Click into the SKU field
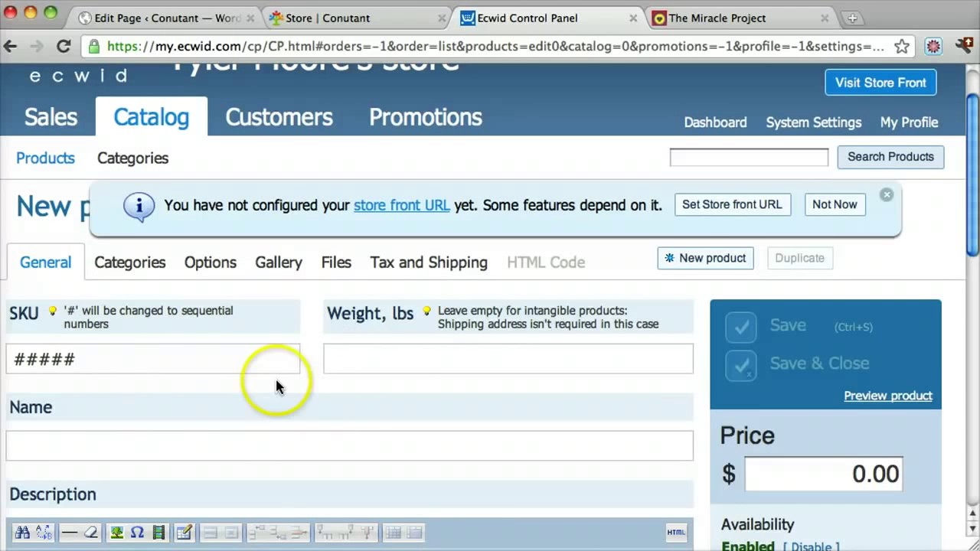 (153, 359)
